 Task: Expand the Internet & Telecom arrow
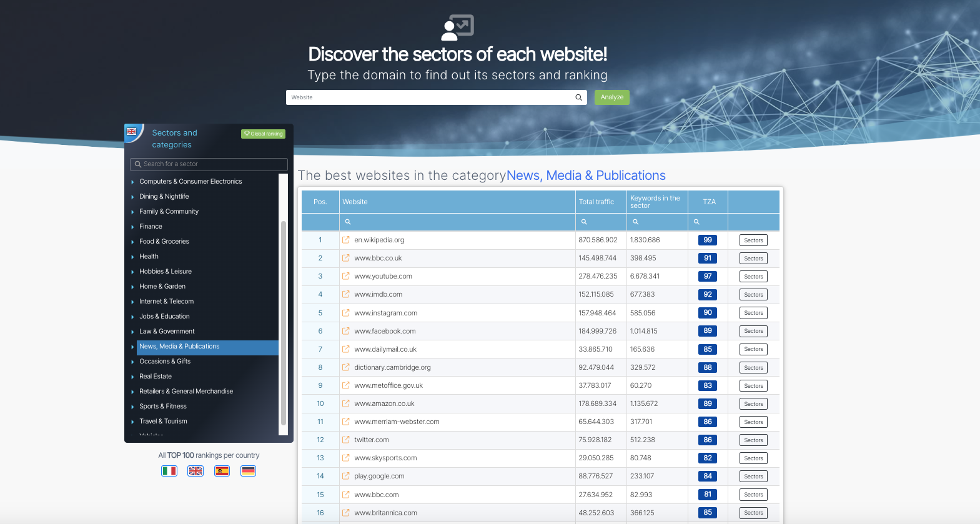132,302
